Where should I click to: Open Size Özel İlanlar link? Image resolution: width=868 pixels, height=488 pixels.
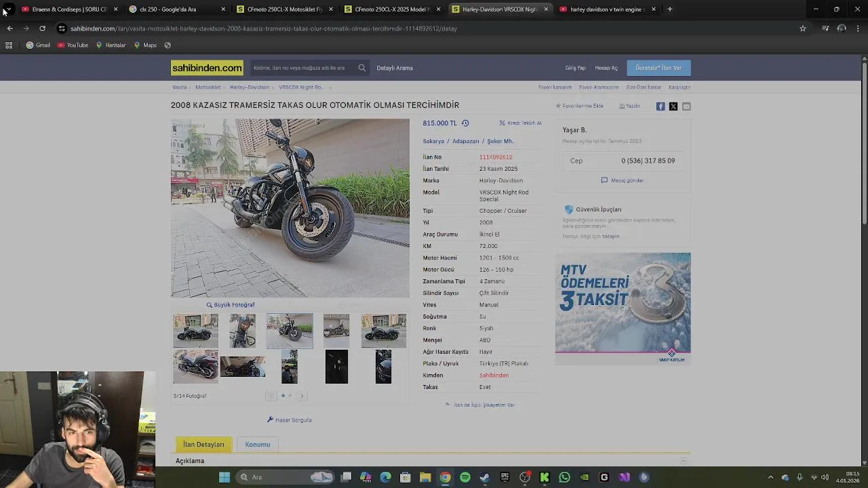point(644,87)
